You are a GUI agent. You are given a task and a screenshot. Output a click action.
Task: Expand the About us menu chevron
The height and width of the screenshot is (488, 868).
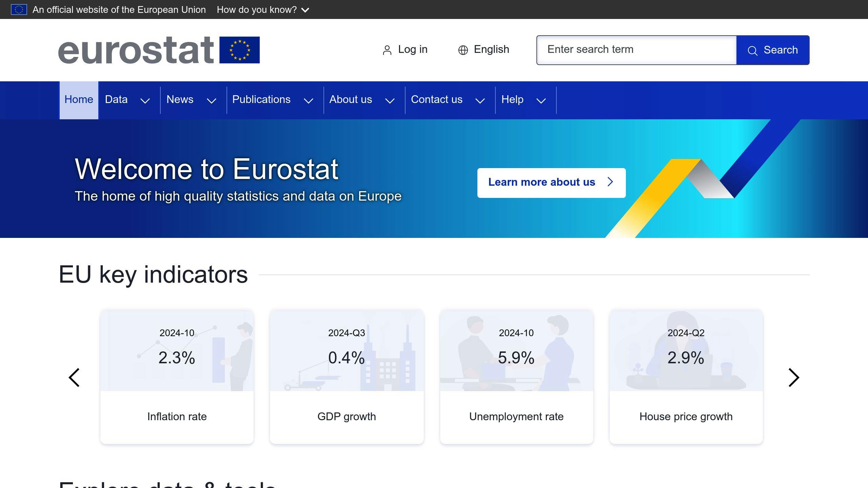[x=390, y=101]
